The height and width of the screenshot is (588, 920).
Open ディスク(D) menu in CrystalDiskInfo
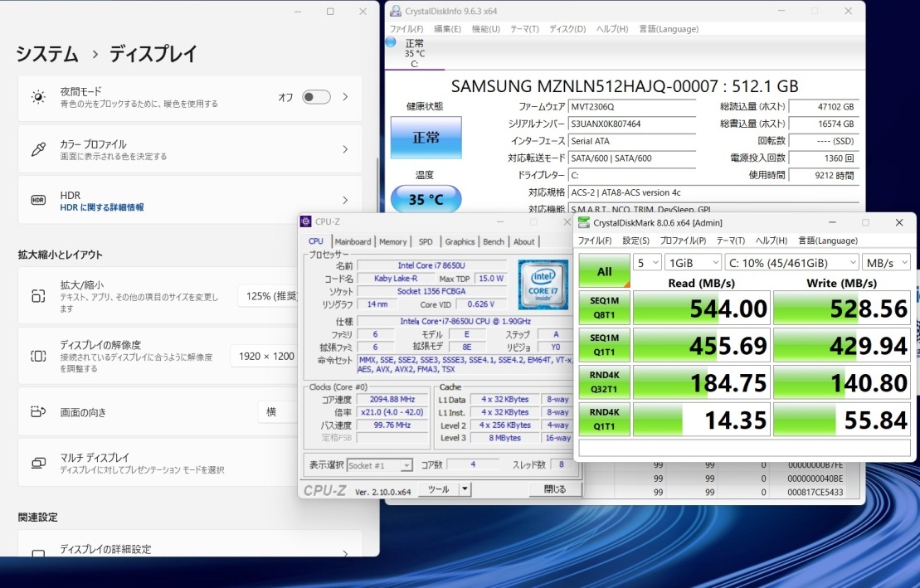click(567, 29)
